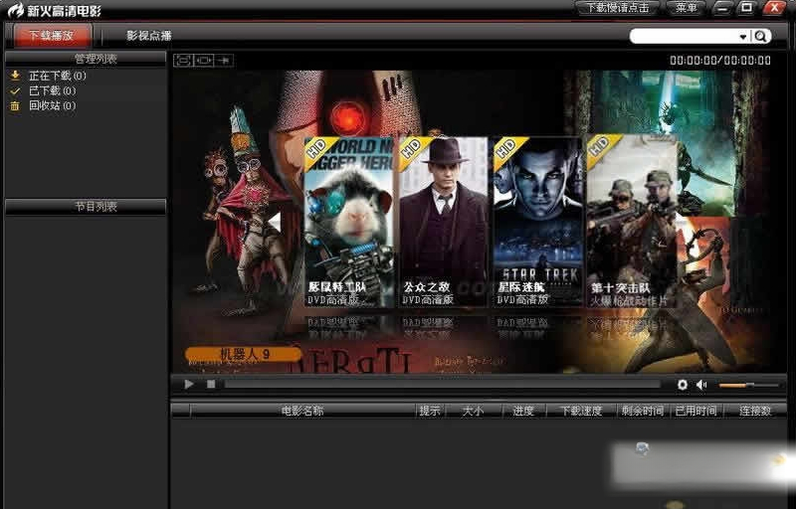
Task: Click the carousel left arrow
Action: pyautogui.click(x=274, y=222)
